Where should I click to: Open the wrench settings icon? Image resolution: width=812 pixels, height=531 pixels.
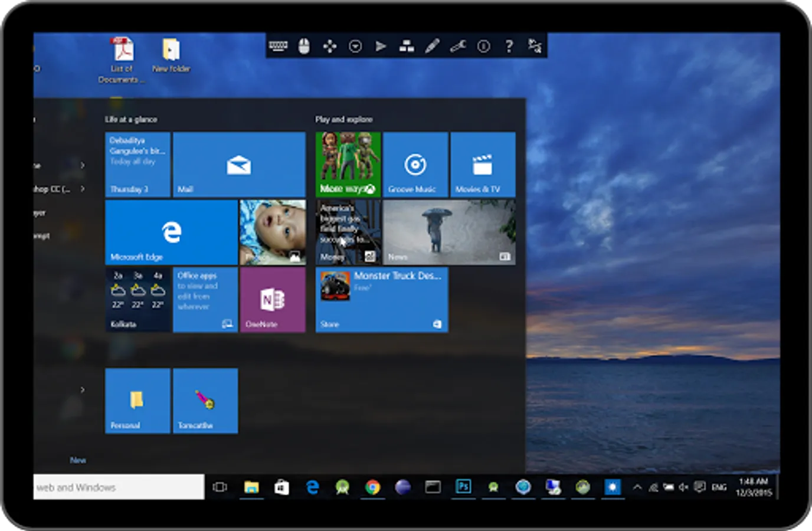point(458,46)
